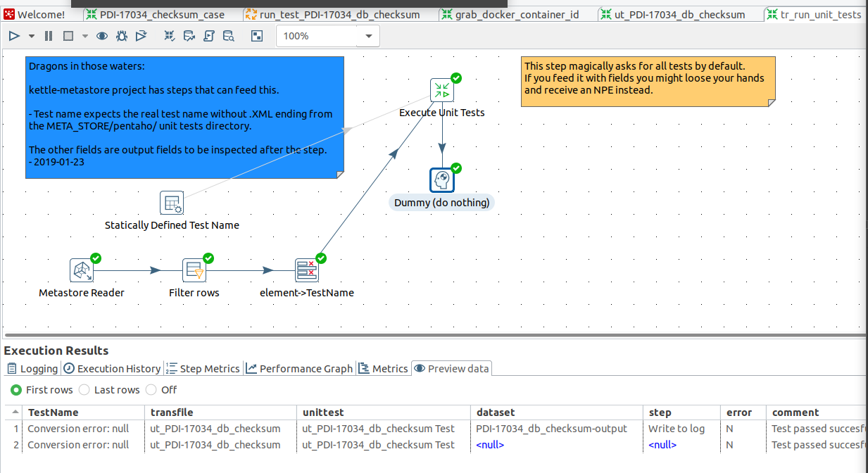Run the transformation with the play icon
Screen dimensions: 868x473
point(14,36)
